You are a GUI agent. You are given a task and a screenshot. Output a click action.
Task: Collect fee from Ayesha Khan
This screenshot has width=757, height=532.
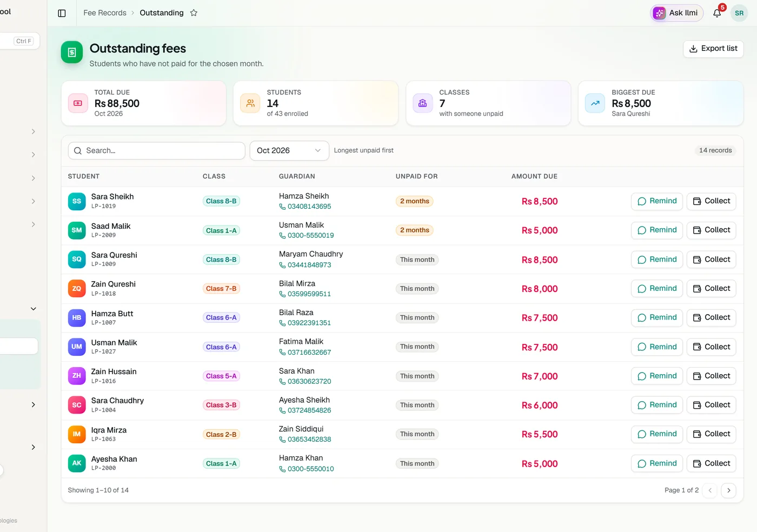pos(712,463)
